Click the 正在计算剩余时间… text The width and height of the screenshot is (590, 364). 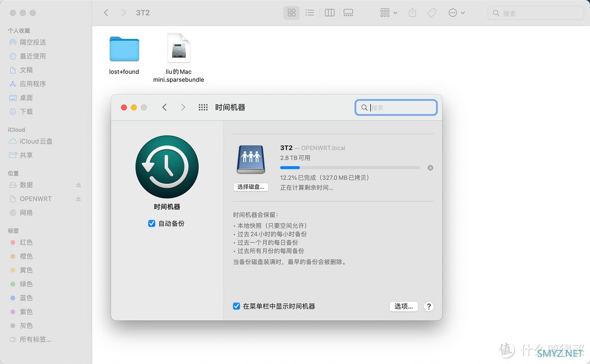[306, 188]
